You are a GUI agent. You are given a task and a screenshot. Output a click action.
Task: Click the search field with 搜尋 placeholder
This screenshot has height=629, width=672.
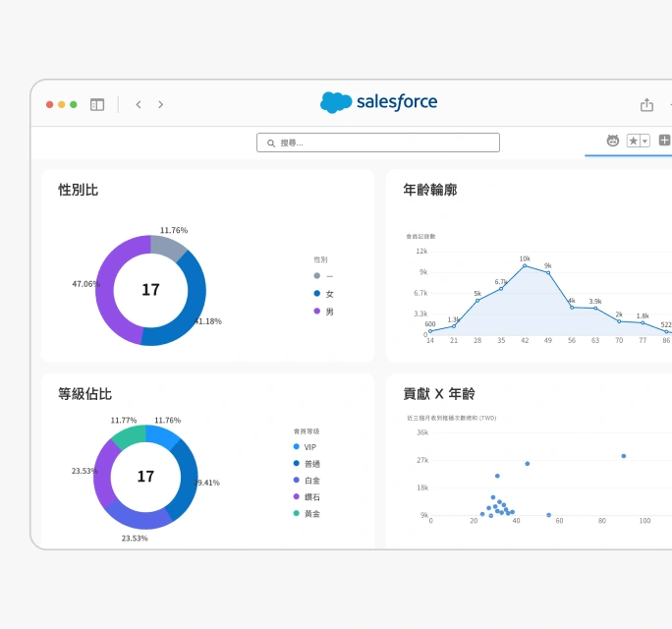point(378,143)
